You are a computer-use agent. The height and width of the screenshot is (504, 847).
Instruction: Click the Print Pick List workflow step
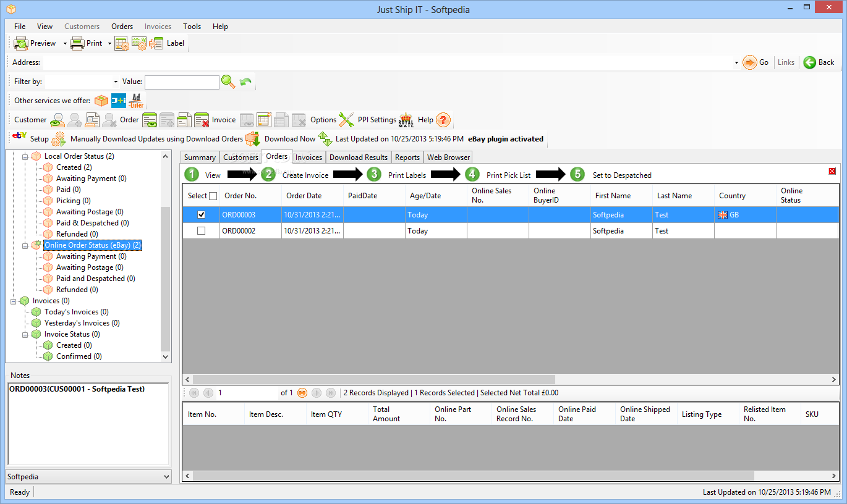point(498,175)
